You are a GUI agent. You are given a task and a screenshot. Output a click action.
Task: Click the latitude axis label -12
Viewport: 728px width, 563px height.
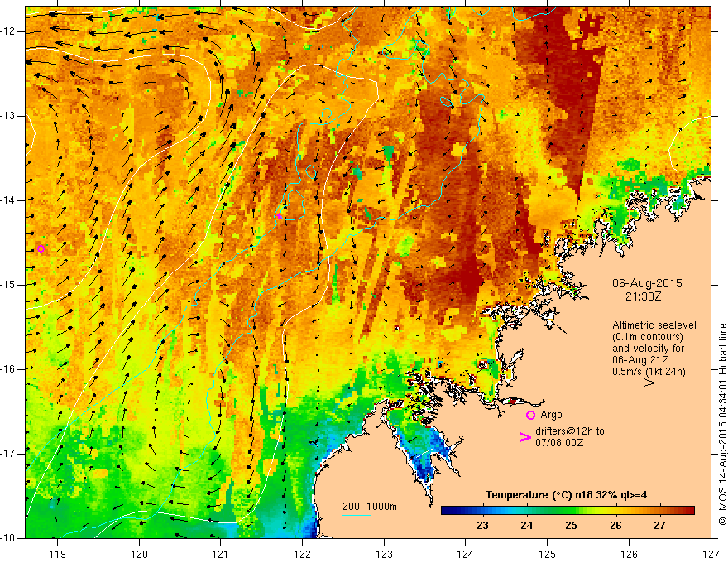[8, 31]
